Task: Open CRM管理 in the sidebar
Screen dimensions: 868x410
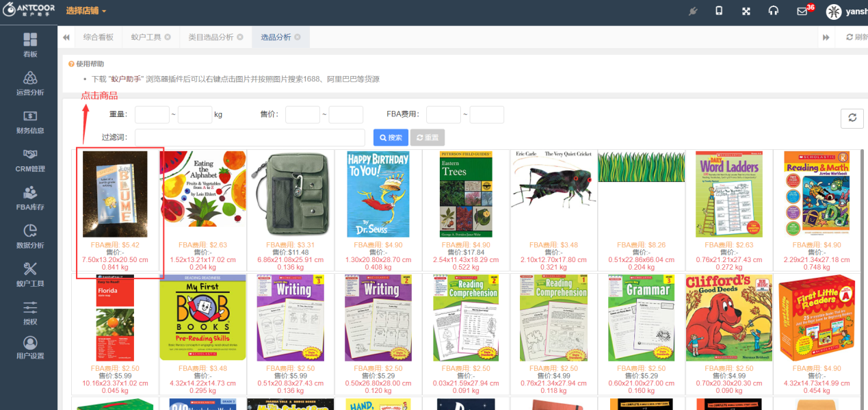Action: coord(29,159)
